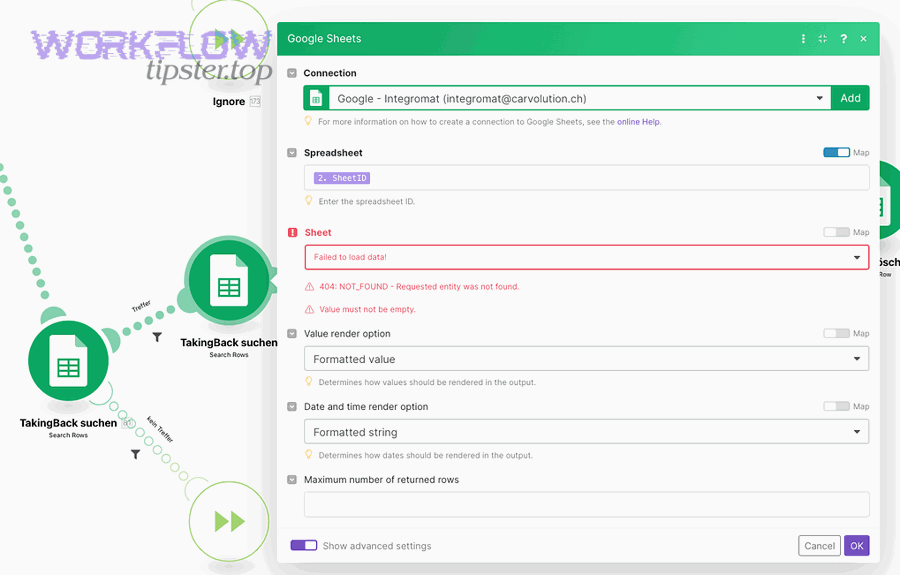Click the top Ignore module circle
The height and width of the screenshot is (575, 900).
pyautogui.click(x=229, y=41)
